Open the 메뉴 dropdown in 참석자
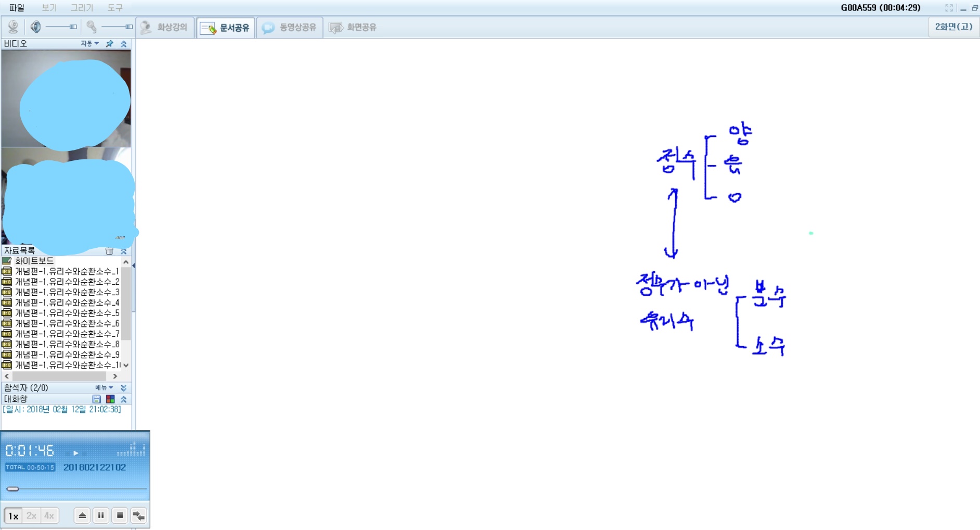Viewport: 980px width, 530px height. [104, 388]
